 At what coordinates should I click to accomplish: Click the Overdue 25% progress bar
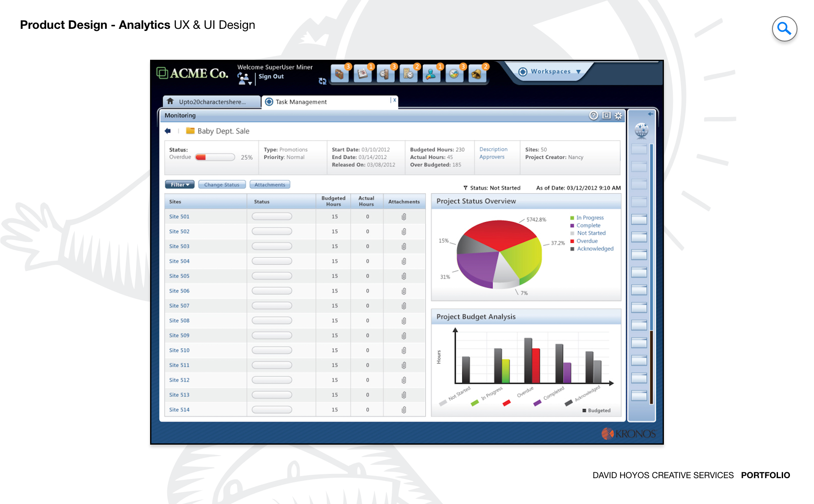[x=215, y=157]
